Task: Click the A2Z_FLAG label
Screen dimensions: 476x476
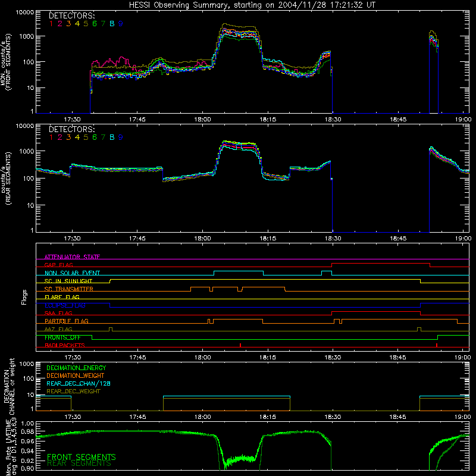Action: pyautogui.click(x=58, y=329)
